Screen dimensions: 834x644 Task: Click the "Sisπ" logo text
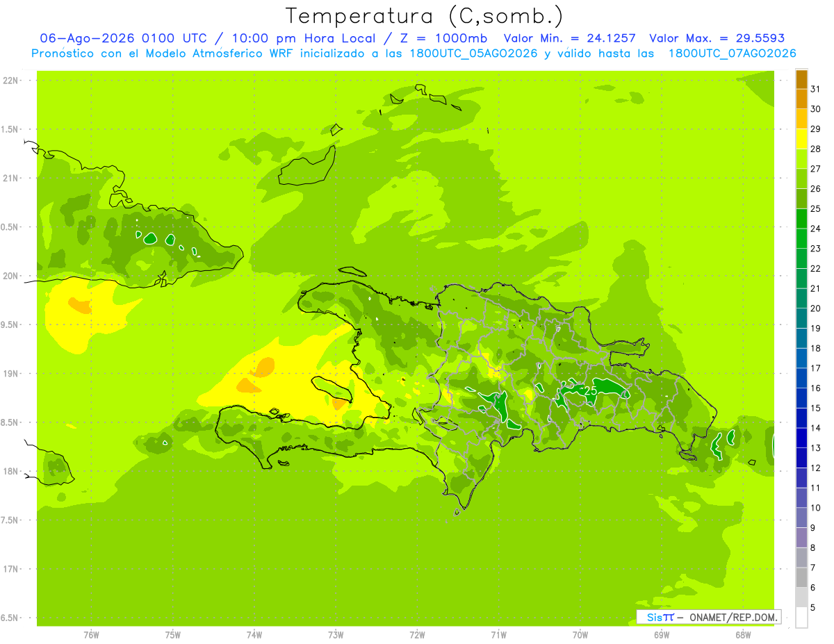pyautogui.click(x=660, y=617)
